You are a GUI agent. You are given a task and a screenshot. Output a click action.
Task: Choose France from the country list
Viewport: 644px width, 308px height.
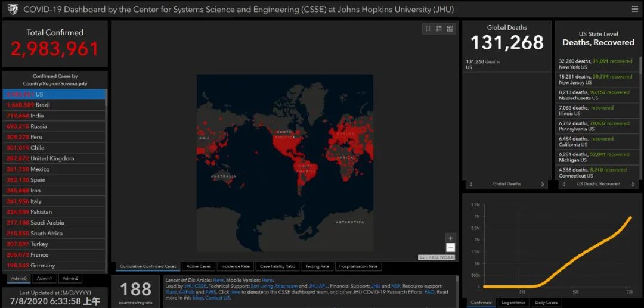54,254
